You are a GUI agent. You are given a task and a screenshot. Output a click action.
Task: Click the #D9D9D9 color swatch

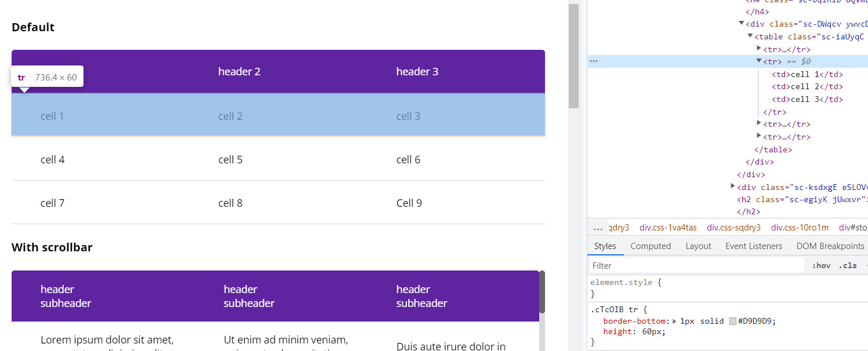click(733, 321)
